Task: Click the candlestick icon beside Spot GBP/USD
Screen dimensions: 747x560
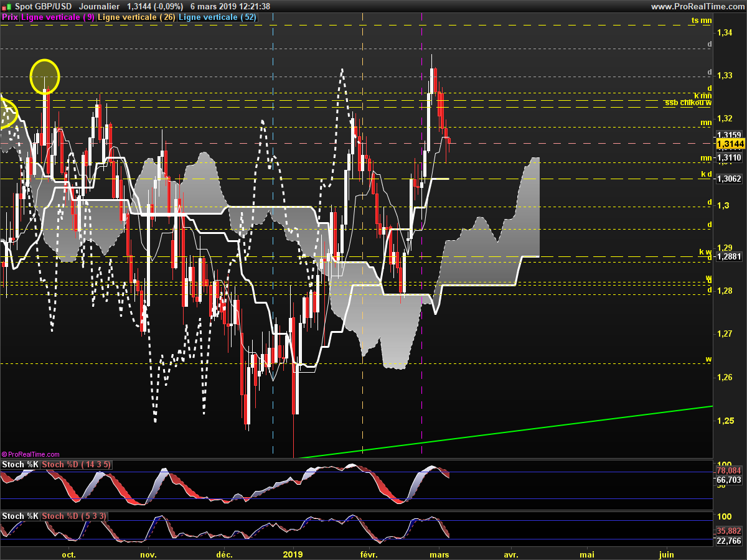Action: 7,6
